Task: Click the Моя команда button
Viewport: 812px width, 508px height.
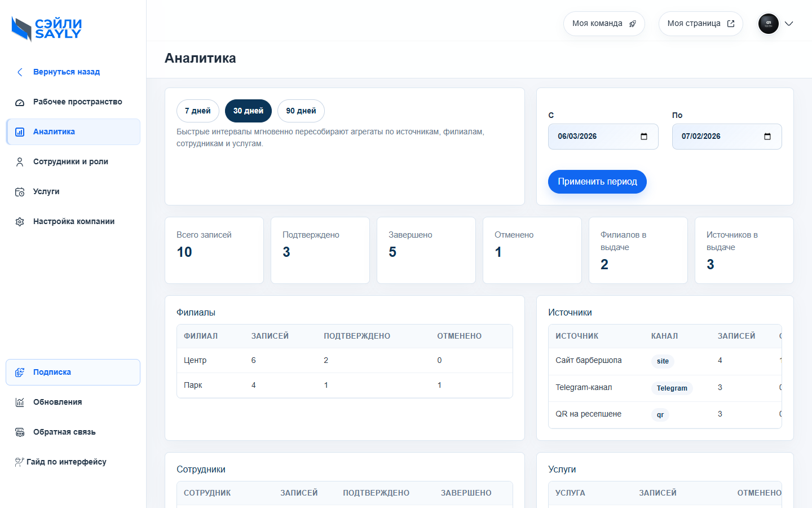Action: pyautogui.click(x=604, y=24)
